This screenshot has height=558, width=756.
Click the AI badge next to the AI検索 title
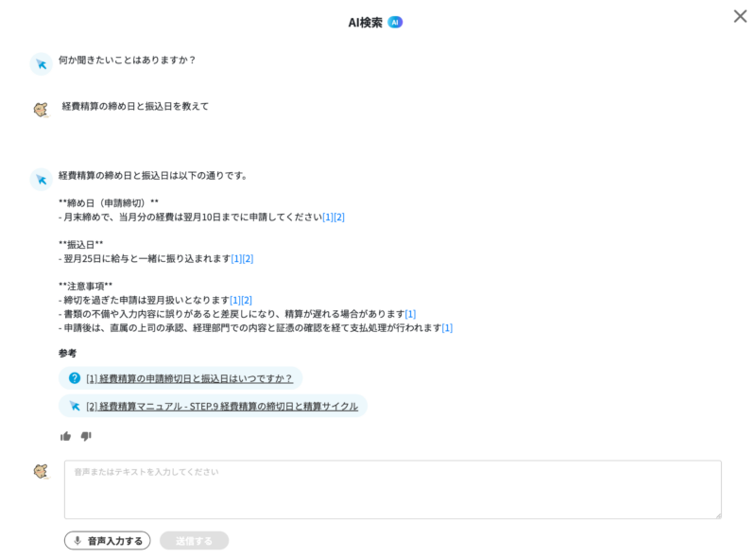tap(395, 22)
